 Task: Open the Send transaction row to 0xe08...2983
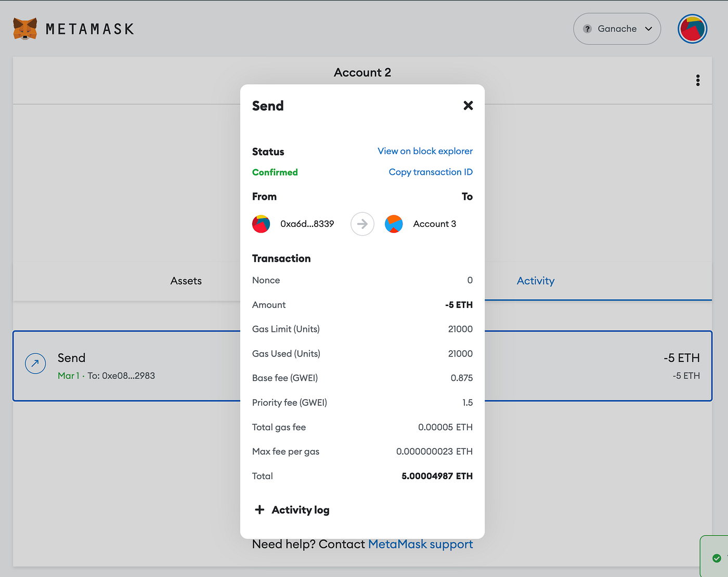tap(362, 366)
